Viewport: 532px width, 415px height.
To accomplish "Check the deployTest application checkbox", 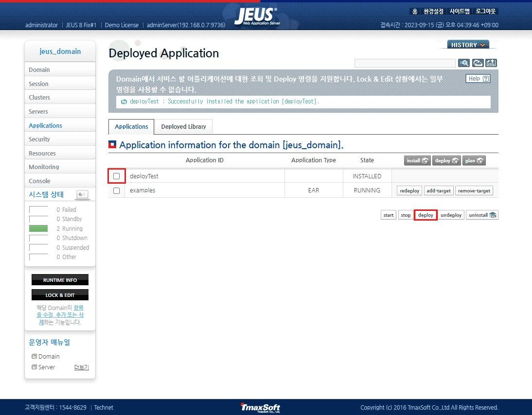I will [116, 176].
